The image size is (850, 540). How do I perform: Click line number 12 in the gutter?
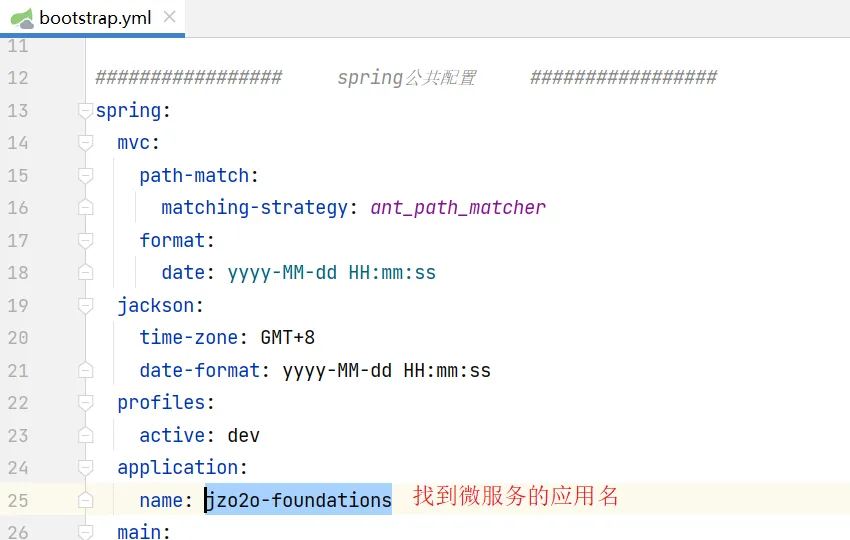[x=18, y=78]
